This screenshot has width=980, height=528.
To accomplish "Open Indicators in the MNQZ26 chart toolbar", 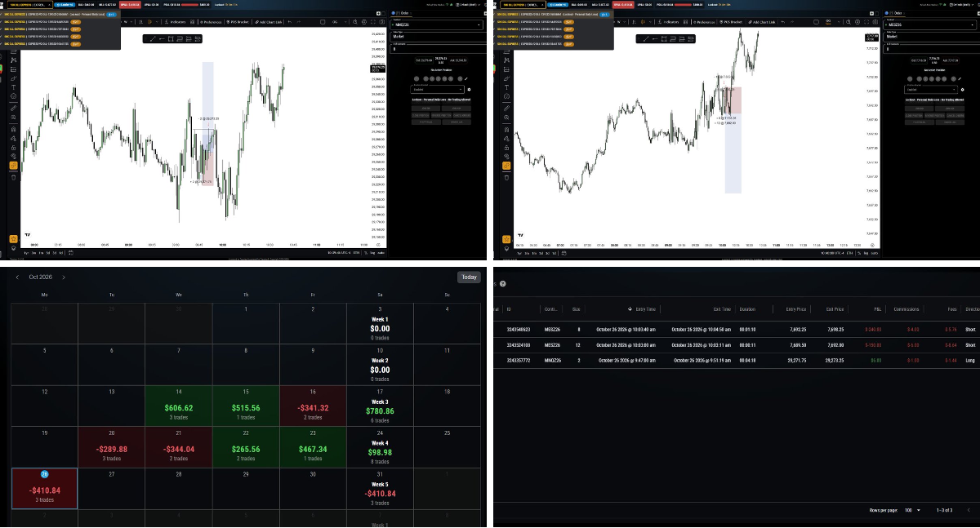I will coord(177,22).
